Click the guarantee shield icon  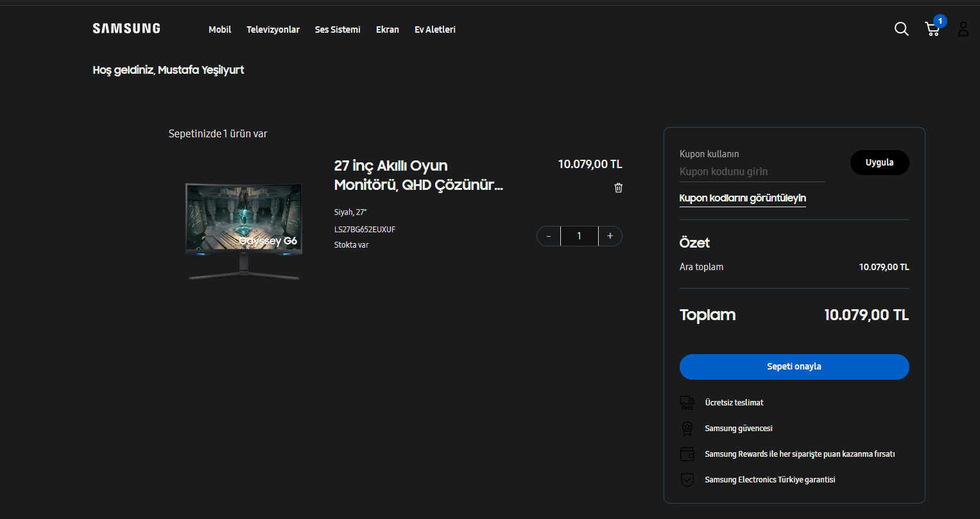[687, 480]
